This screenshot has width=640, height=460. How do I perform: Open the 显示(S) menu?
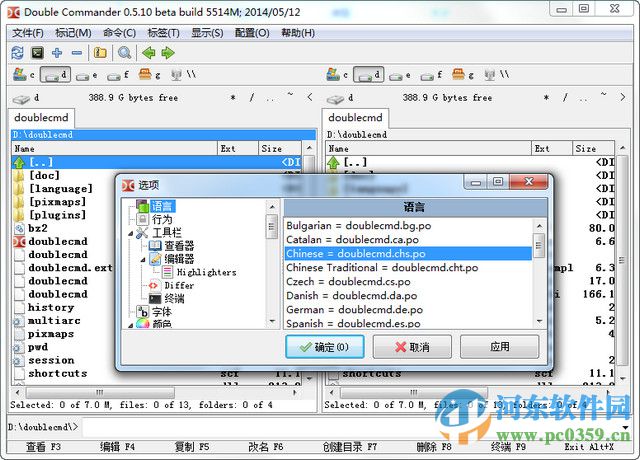click(207, 33)
